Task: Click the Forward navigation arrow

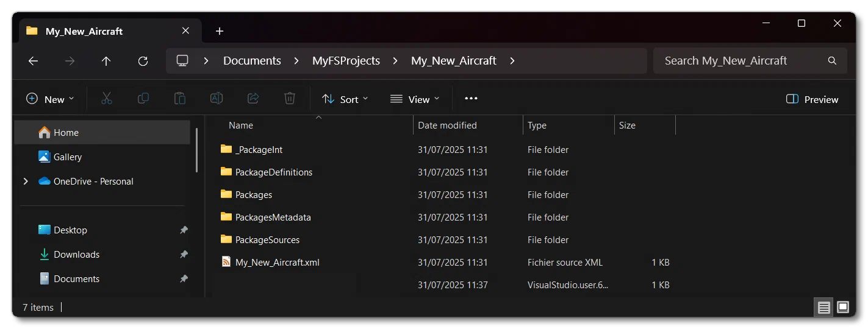Action: [x=70, y=61]
